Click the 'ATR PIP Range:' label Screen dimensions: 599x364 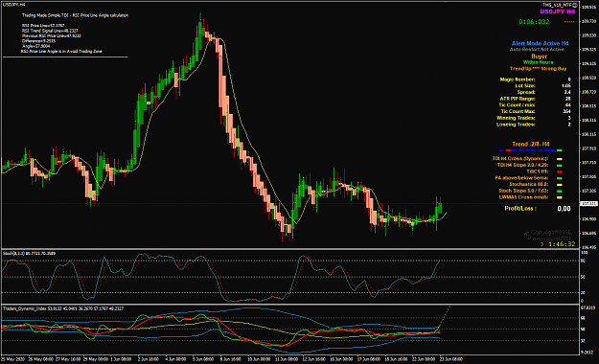[x=518, y=99]
